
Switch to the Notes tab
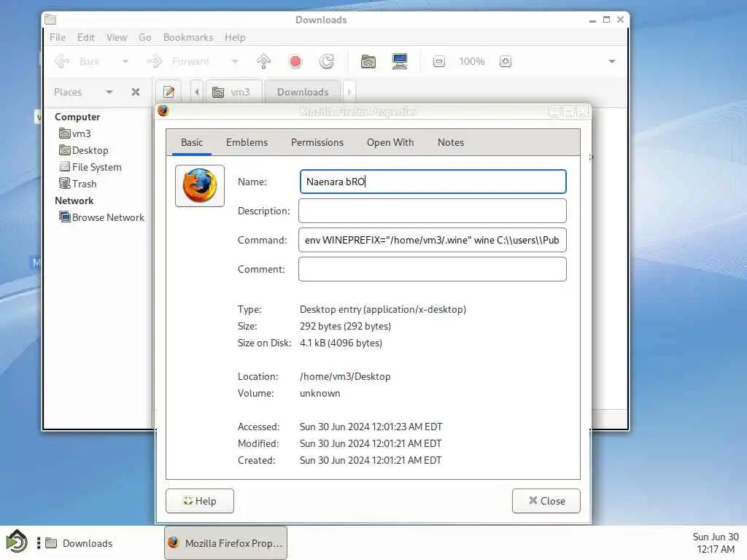pyautogui.click(x=451, y=142)
